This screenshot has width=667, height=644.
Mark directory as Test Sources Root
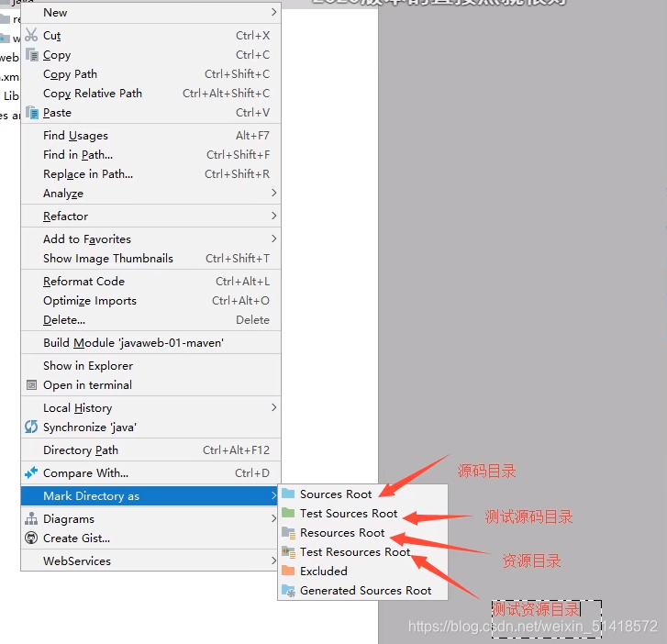362,514
